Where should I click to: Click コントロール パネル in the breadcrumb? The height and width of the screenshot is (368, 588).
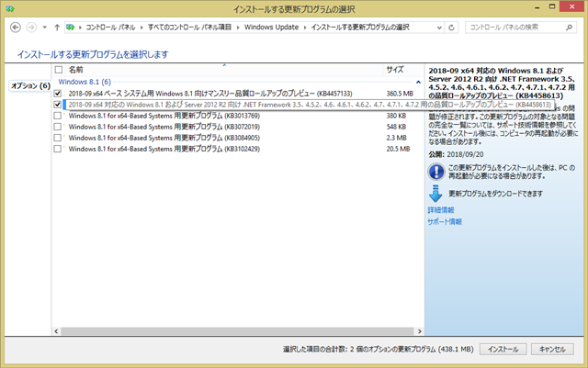click(110, 28)
